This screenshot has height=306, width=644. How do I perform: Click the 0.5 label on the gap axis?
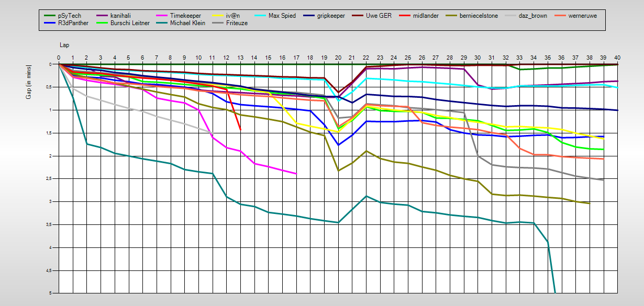coord(49,87)
